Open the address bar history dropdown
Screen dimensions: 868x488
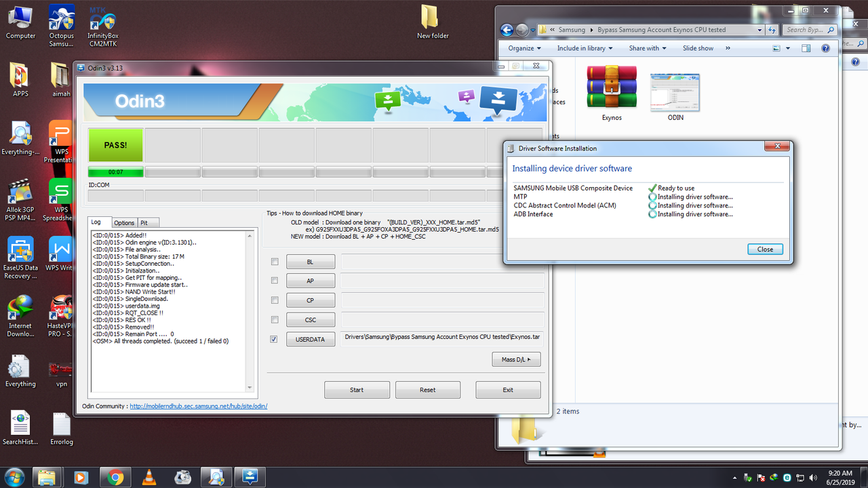759,30
